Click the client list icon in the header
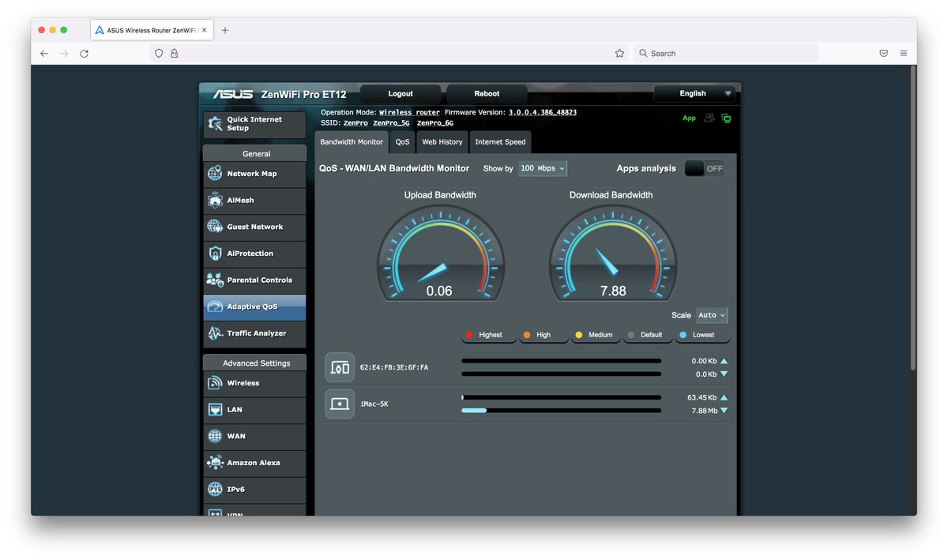The image size is (948, 560). pyautogui.click(x=708, y=117)
